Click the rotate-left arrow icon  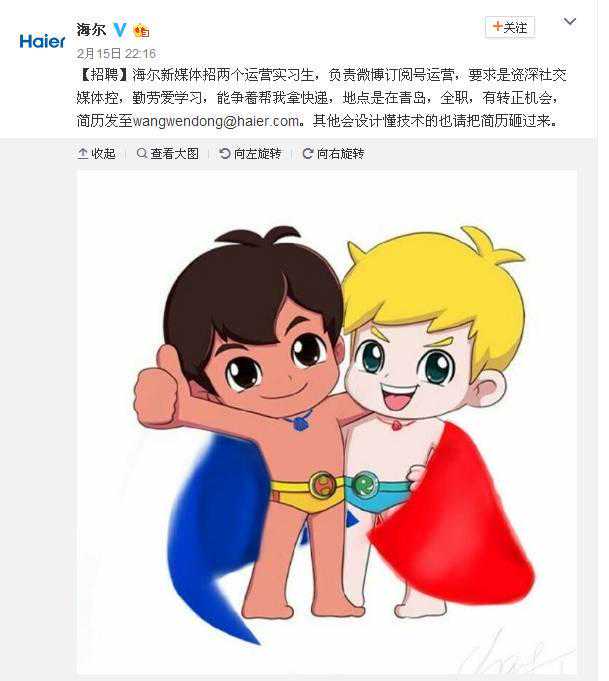[x=225, y=153]
